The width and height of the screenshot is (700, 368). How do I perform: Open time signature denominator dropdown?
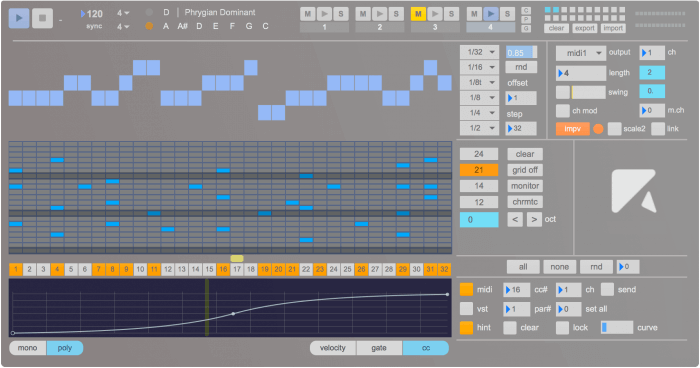(x=123, y=27)
